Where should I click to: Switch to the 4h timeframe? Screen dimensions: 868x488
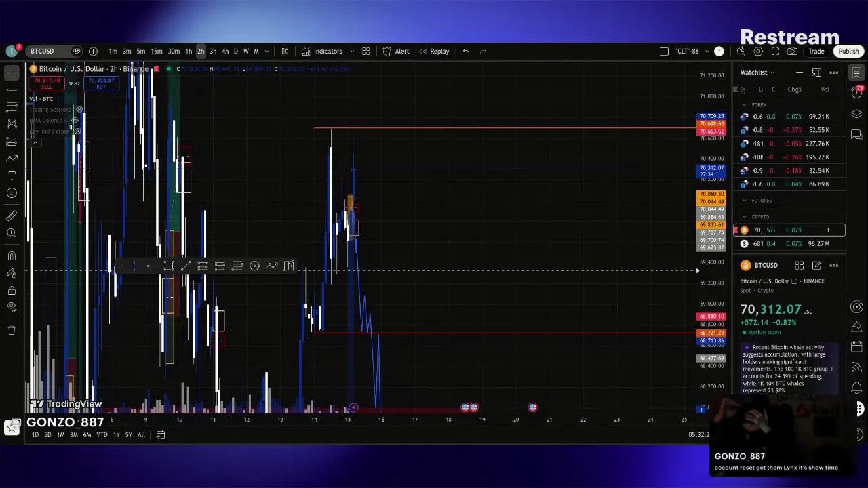pyautogui.click(x=225, y=52)
